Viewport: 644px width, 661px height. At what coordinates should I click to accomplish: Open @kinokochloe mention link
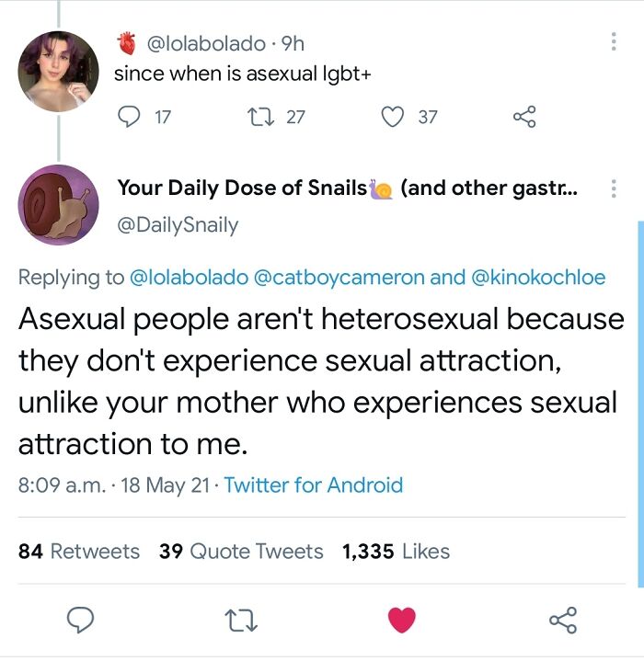(x=538, y=278)
